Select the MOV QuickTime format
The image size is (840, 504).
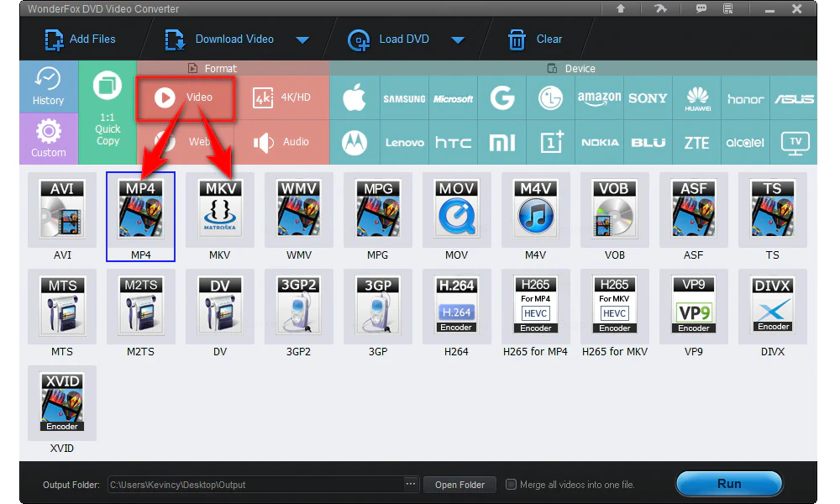point(456,210)
